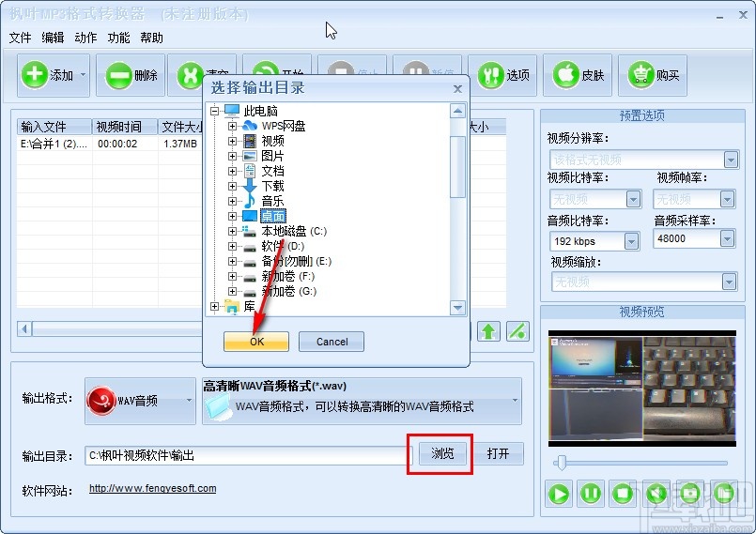The height and width of the screenshot is (534, 756).
Task: Click the video preview seek slider handle
Action: tap(561, 463)
